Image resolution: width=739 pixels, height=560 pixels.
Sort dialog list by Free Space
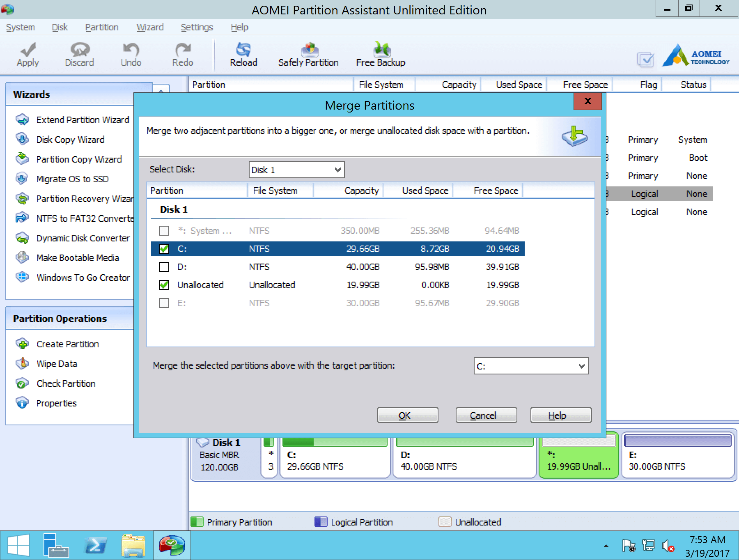click(488, 190)
